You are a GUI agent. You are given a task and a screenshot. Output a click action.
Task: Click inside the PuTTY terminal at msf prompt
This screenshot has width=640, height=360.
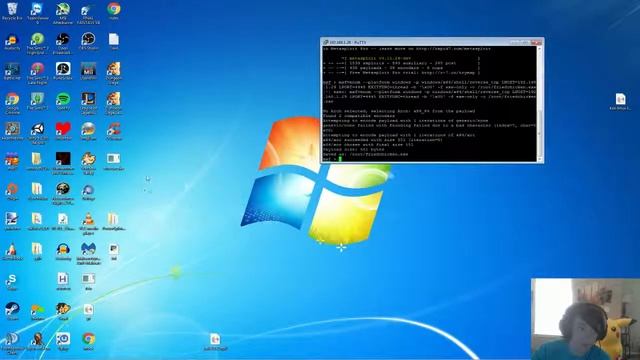(340, 159)
